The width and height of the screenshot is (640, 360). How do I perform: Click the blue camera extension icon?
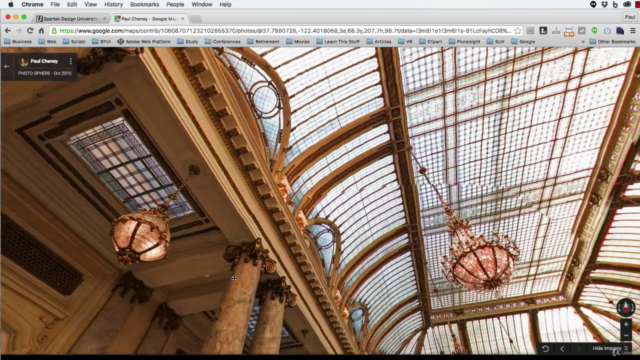[607, 31]
